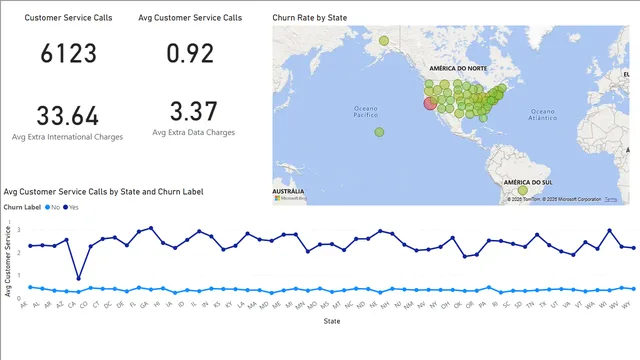Click the 'Customer Service Calls' card title

[x=68, y=18]
